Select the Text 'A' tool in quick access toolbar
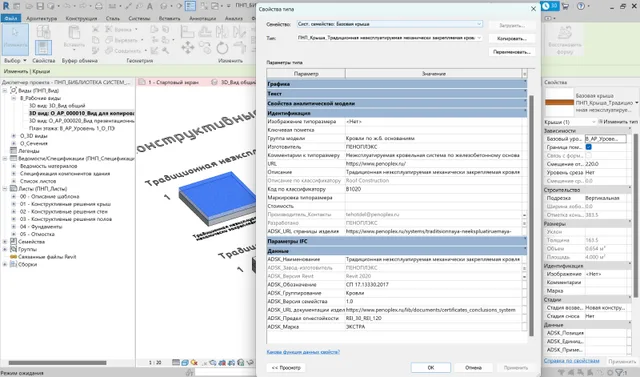 point(149,6)
